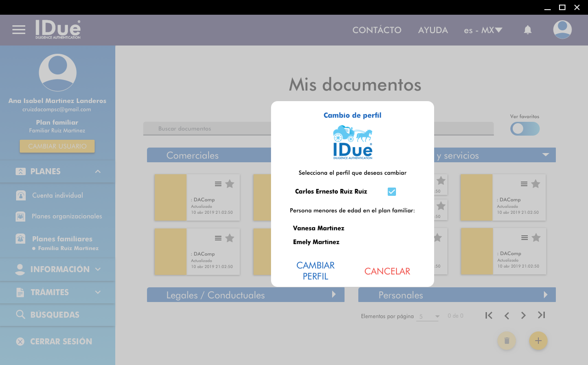Screen dimensions: 588x365
Task: Open the CONTÁCTO menu item
Action: (x=377, y=30)
